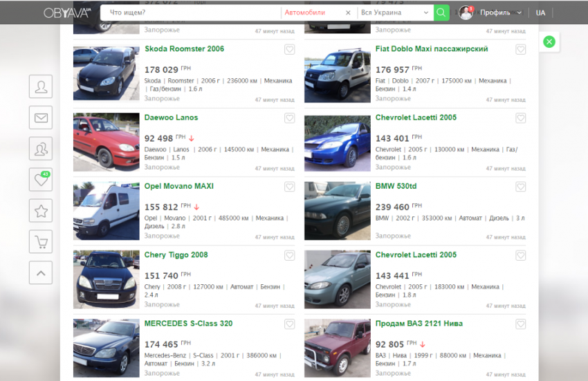Image resolution: width=588 pixels, height=381 pixels.
Task: Open the user account sidebar icon
Action: [41, 86]
